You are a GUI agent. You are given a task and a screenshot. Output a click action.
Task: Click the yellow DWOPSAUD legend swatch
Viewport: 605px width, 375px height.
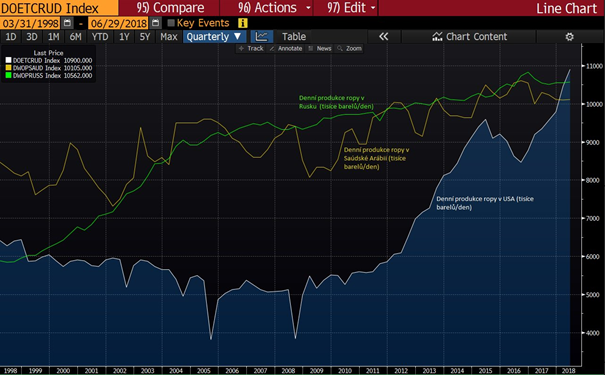coord(8,68)
